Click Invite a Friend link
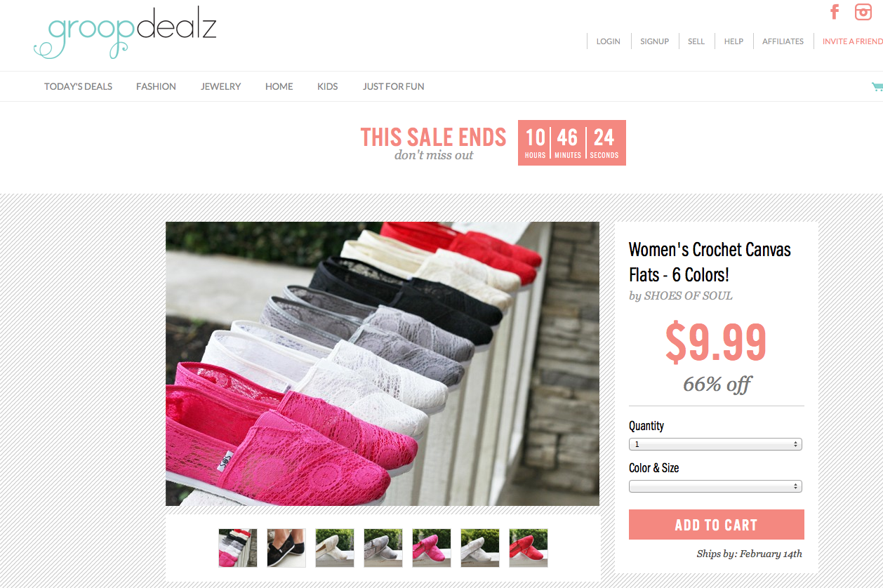This screenshot has height=588, width=883. pyautogui.click(x=852, y=41)
